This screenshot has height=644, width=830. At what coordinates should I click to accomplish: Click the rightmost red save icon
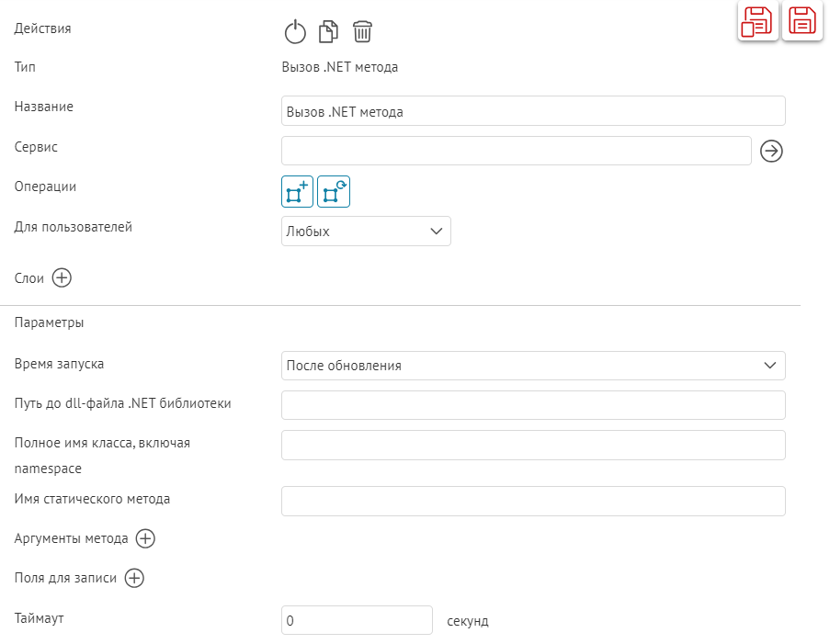[x=802, y=21]
